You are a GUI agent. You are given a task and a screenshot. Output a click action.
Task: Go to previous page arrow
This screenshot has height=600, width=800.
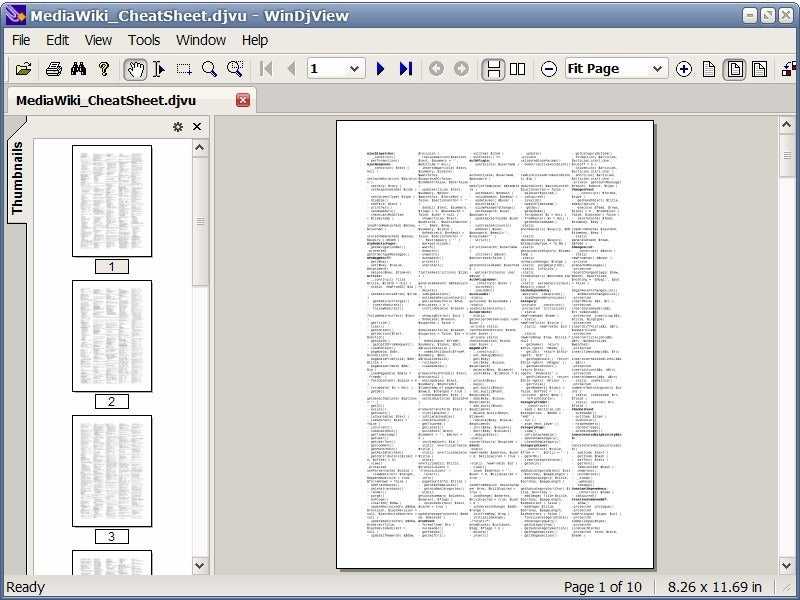(291, 69)
